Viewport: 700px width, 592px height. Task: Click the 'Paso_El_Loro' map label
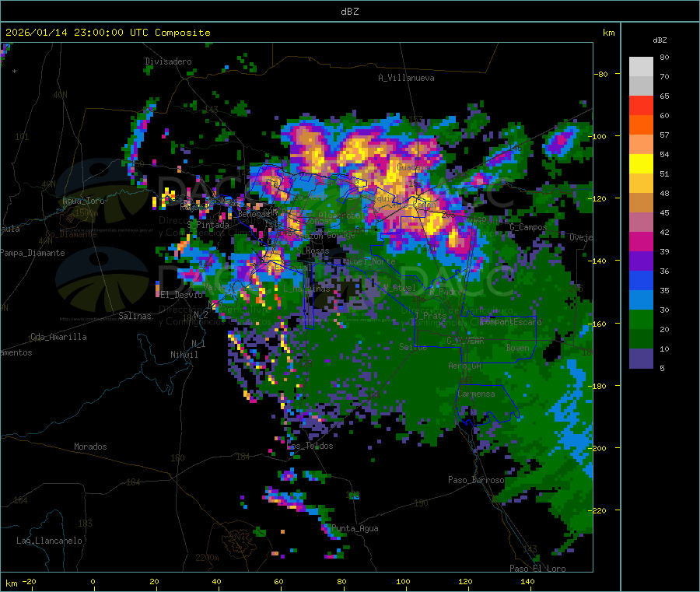(538, 569)
